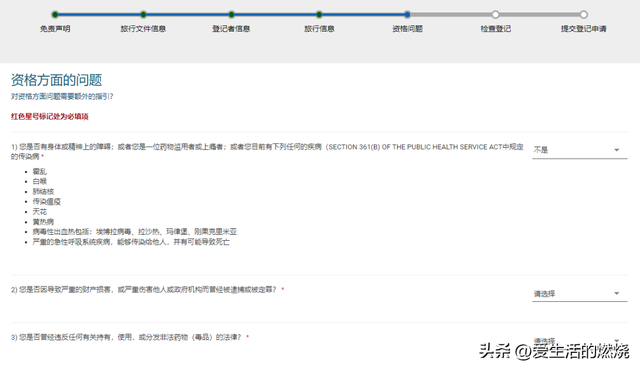Click the current 资格问题 step dot
Screen dimensions: 640x370
[407, 15]
